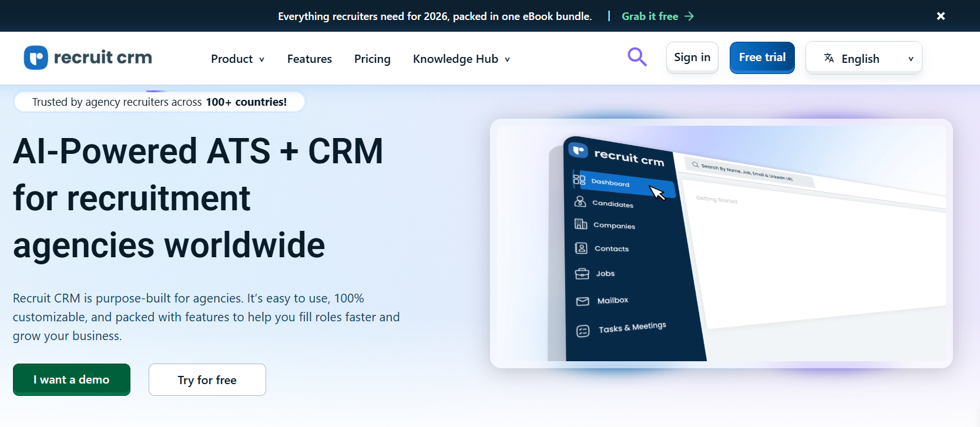980x427 pixels.
Task: Click the Try for free button
Action: (x=207, y=379)
